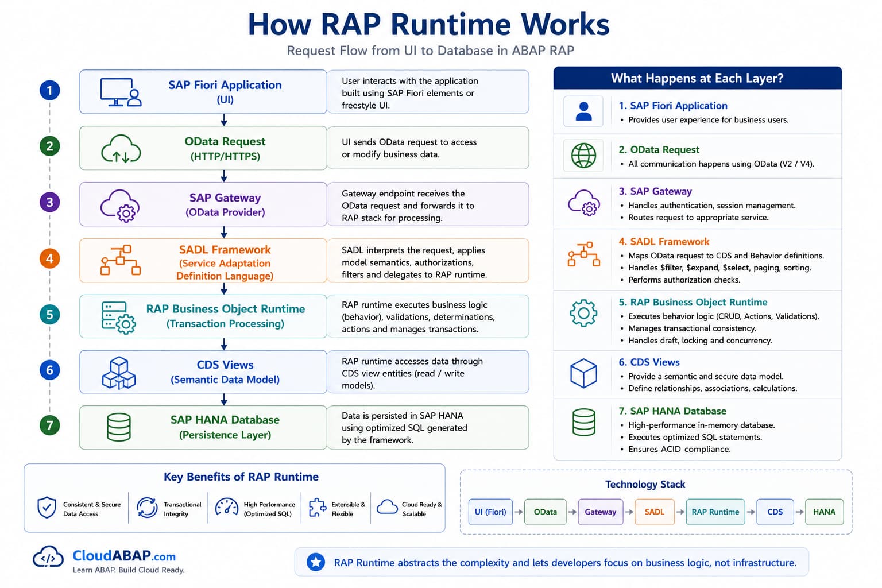Click the green database icon beside 7. SAP HANA Database
The image size is (882, 588).
(584, 422)
